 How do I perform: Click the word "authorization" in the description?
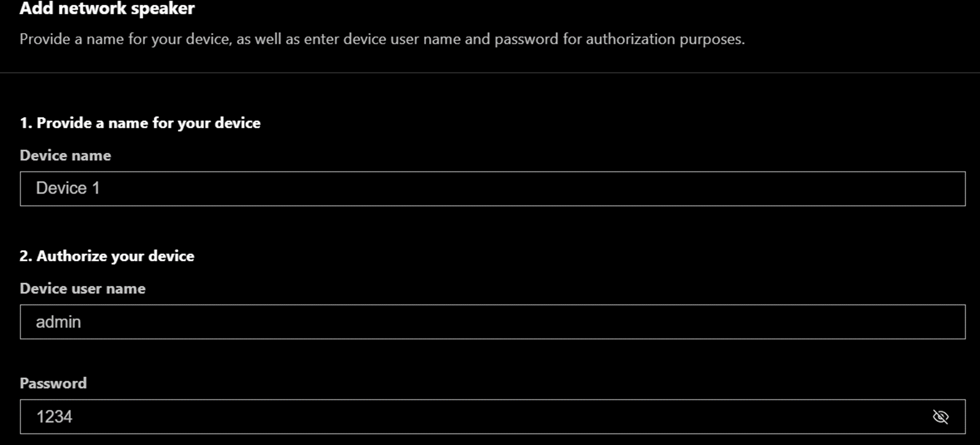point(630,39)
